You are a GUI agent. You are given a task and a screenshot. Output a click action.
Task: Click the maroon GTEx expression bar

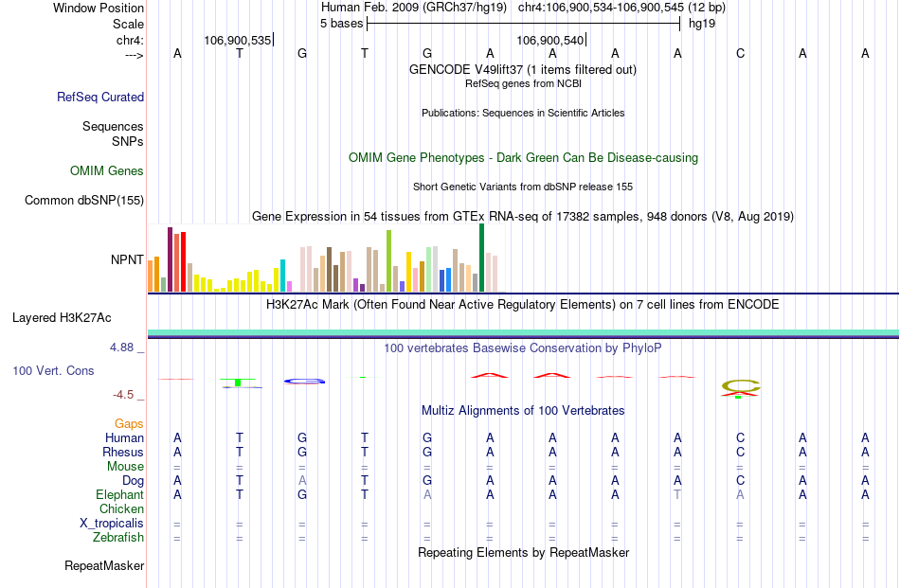(x=170, y=259)
